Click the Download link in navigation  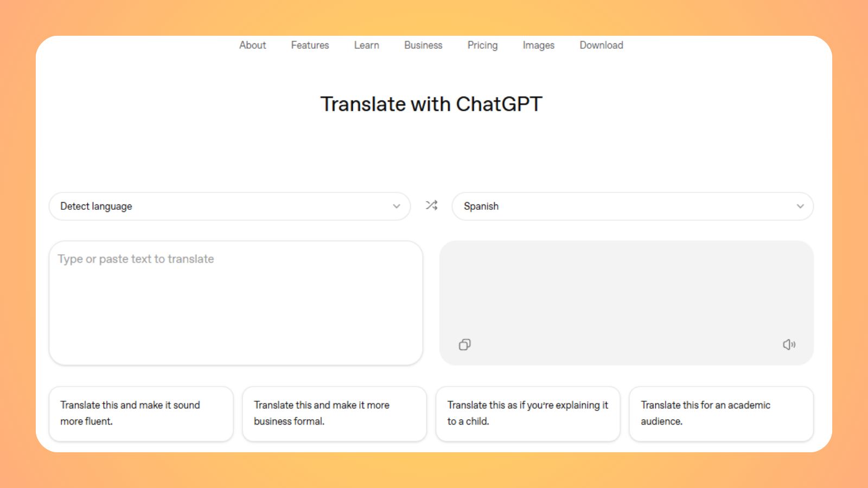(601, 46)
